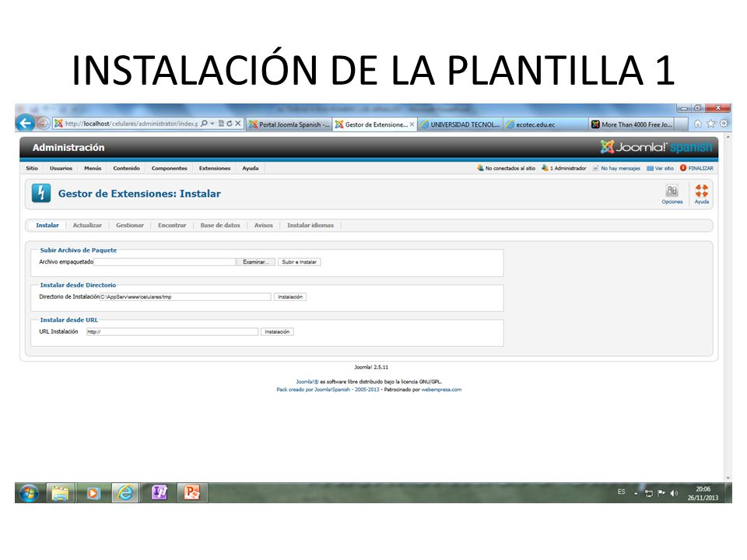This screenshot has height=560, width=747.
Task: Switch to More Than 4000 Free Jo... tab
Action: pos(632,124)
